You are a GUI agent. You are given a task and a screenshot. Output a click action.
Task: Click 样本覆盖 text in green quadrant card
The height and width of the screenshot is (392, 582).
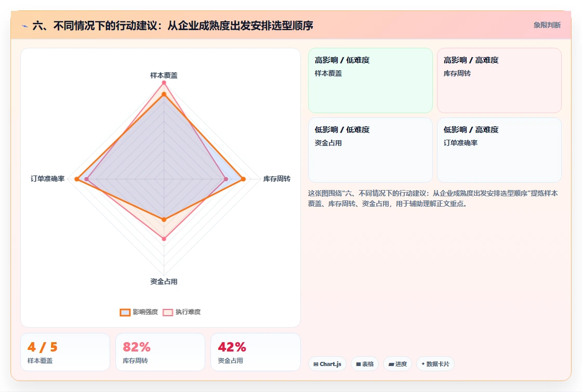[x=328, y=73]
